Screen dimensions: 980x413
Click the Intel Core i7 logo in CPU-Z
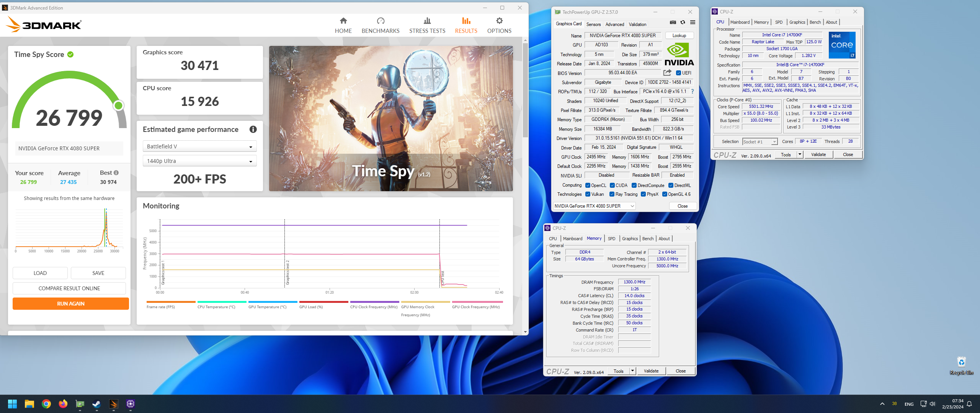point(842,45)
